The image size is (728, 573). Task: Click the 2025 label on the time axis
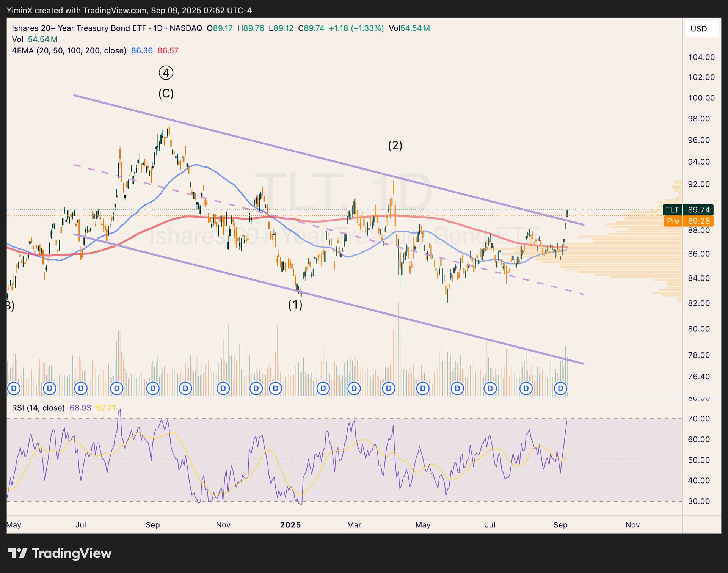tap(290, 525)
